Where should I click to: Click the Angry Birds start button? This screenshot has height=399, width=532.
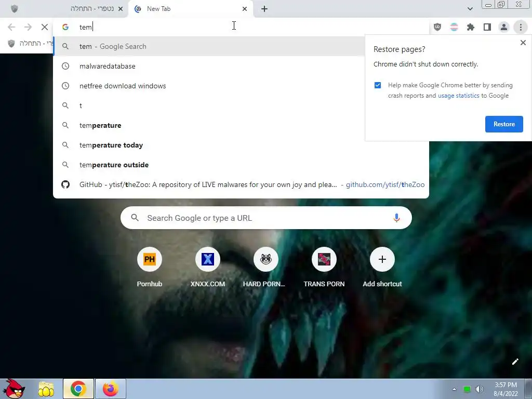coord(14,389)
